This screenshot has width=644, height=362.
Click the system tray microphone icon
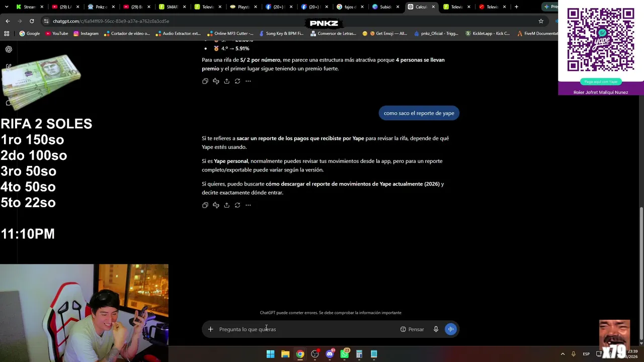click(573, 354)
